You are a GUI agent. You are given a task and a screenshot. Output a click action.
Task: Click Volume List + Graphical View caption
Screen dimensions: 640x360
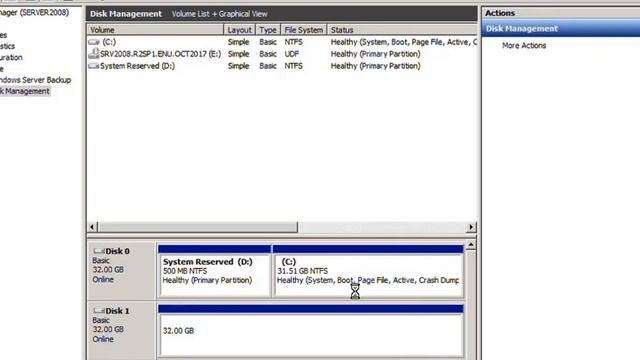click(220, 14)
